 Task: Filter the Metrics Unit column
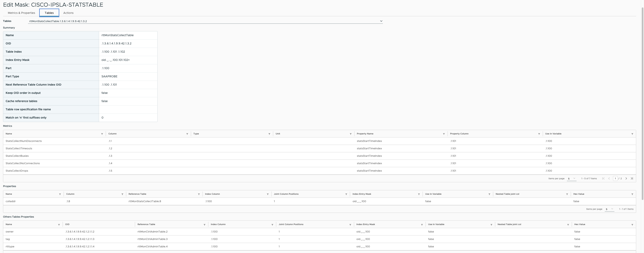pyautogui.click(x=350, y=134)
